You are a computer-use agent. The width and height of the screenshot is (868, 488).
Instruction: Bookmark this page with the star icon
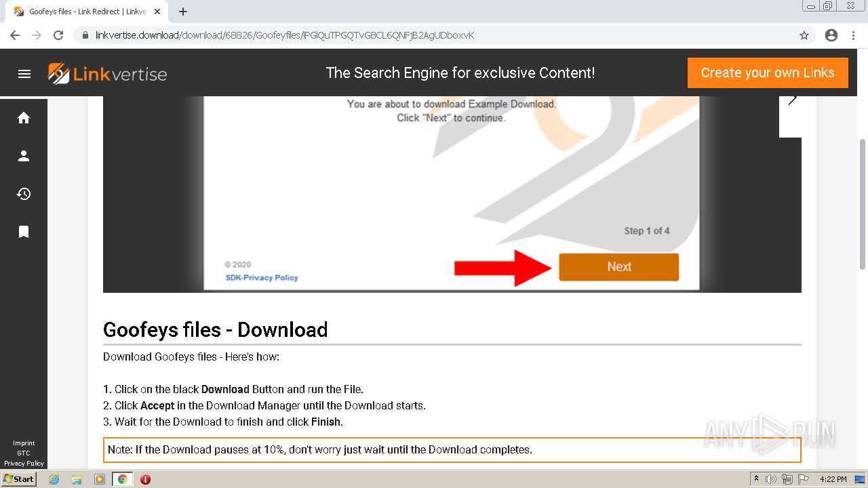pyautogui.click(x=804, y=35)
